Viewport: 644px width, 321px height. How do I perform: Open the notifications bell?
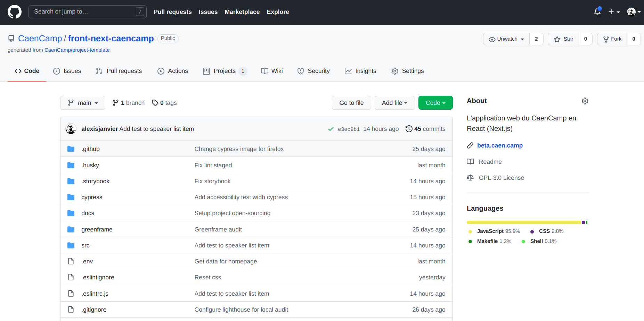(x=597, y=12)
